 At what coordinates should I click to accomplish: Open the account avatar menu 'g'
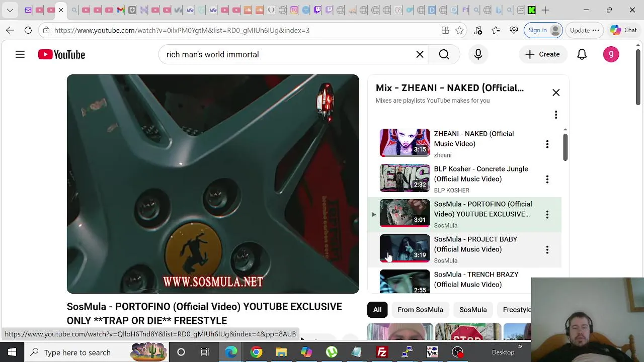pyautogui.click(x=611, y=54)
